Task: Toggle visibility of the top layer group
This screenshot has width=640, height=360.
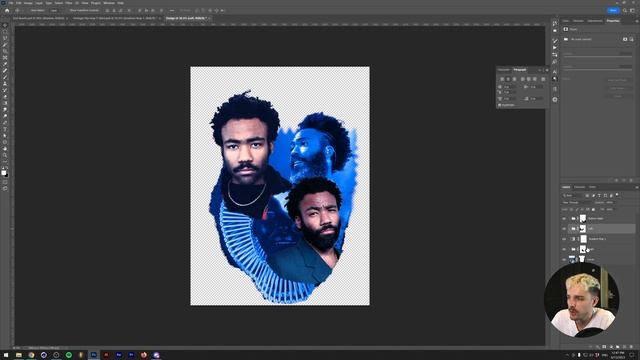Action: click(564, 218)
